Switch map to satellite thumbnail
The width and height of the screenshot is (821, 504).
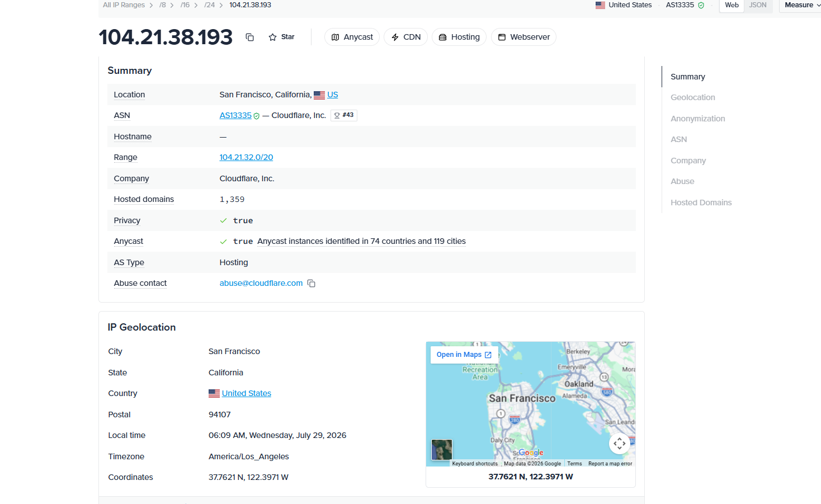pyautogui.click(x=442, y=450)
